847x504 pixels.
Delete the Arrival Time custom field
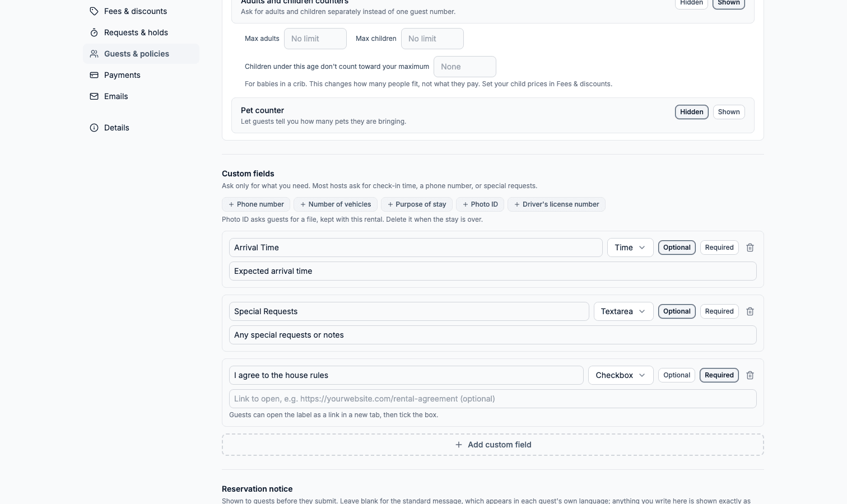(750, 248)
